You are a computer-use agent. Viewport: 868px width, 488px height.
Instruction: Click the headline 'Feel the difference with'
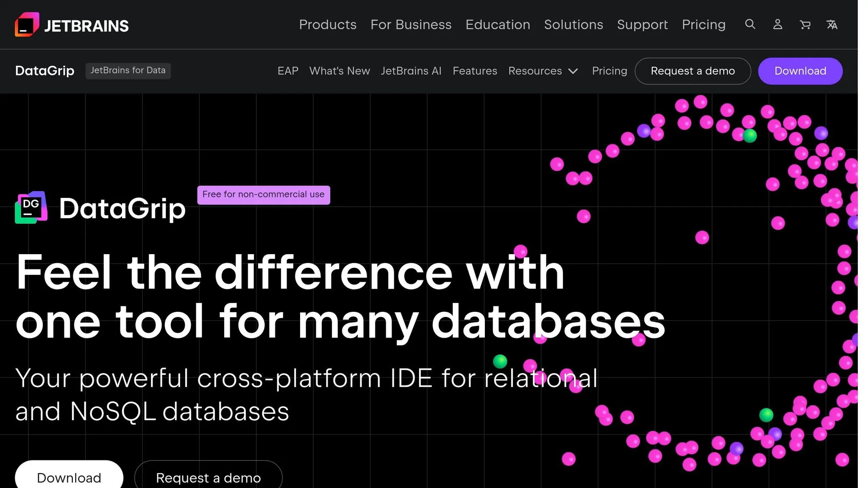coord(290,272)
